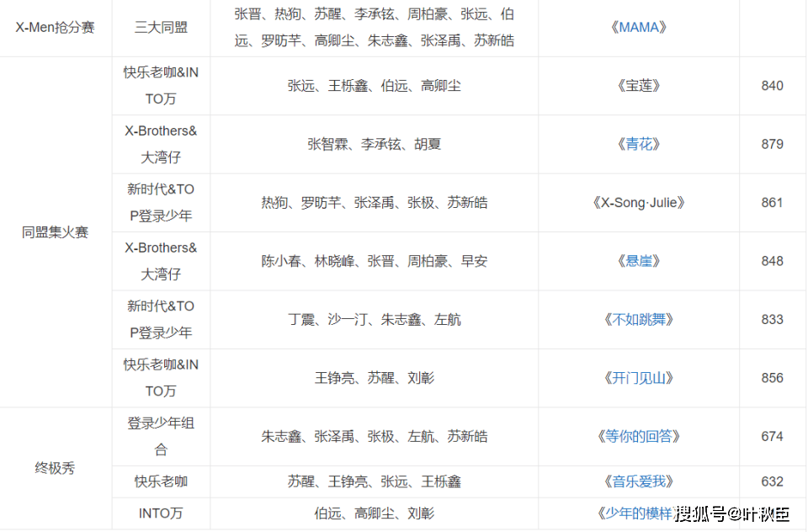
Task: Select the MAMA row performers list cell
Action: 374,27
